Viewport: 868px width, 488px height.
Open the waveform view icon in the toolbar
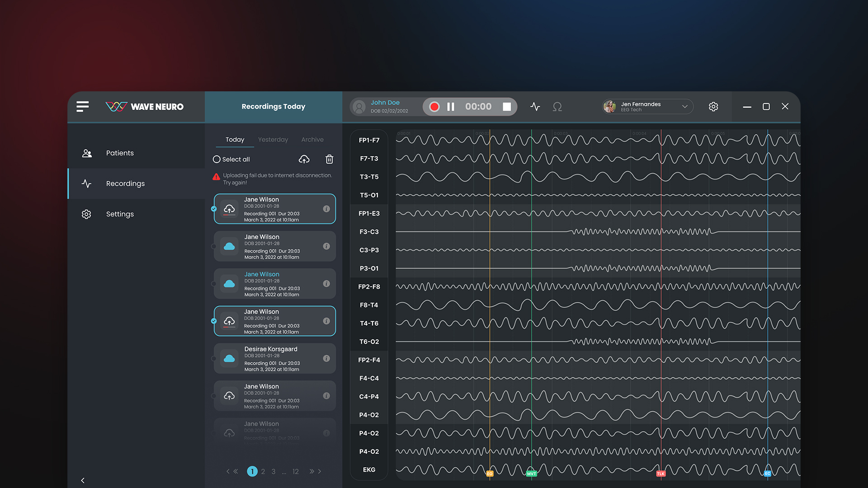pyautogui.click(x=535, y=107)
